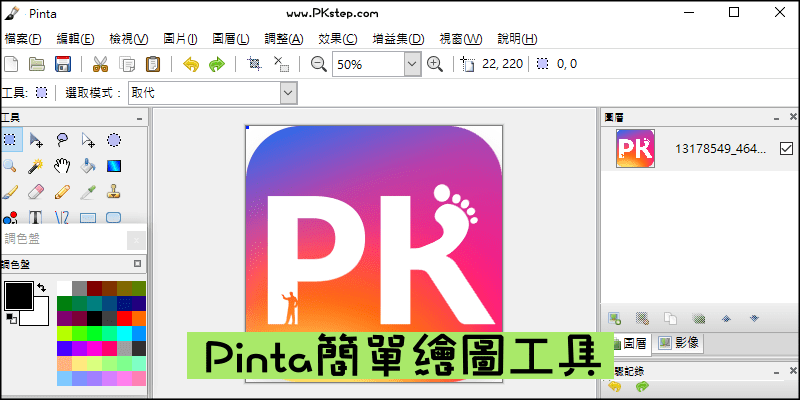
Task: Crop to selection toolbar icon
Action: [x=254, y=64]
